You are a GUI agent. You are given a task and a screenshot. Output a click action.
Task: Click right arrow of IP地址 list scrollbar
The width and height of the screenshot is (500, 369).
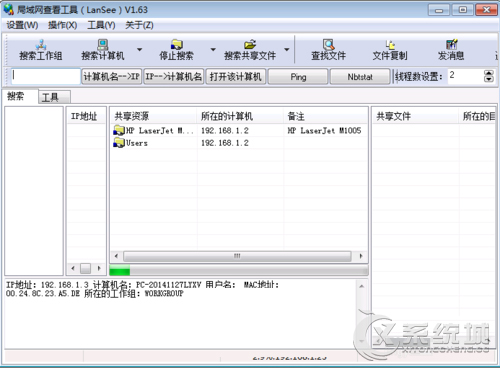click(99, 268)
